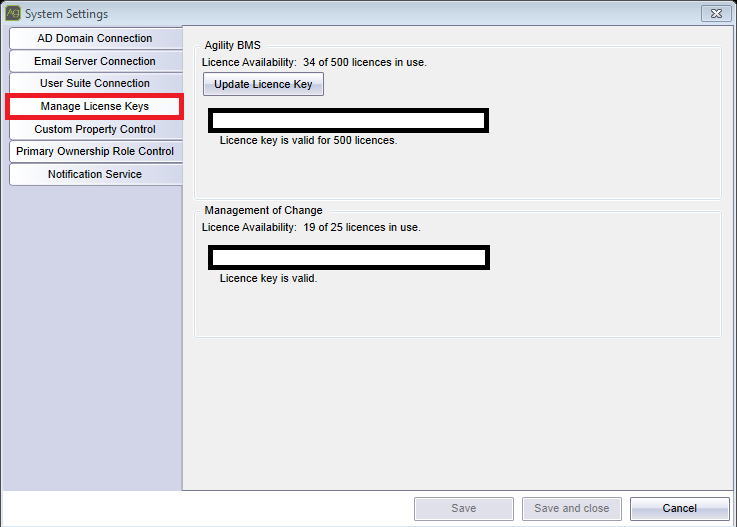Click the Agility BMS licence key field

tap(348, 121)
